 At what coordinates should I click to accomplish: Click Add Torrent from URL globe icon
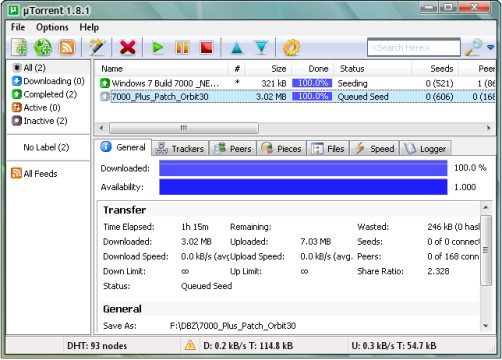click(x=43, y=47)
